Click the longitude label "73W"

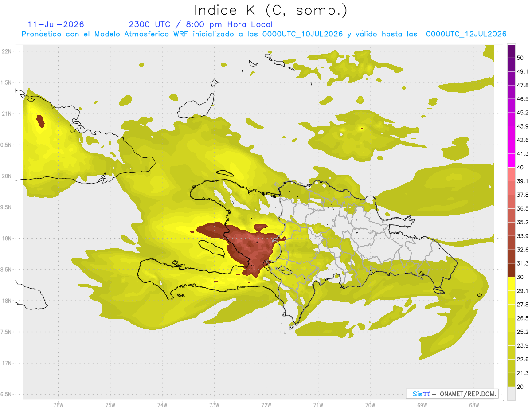tap(214, 405)
